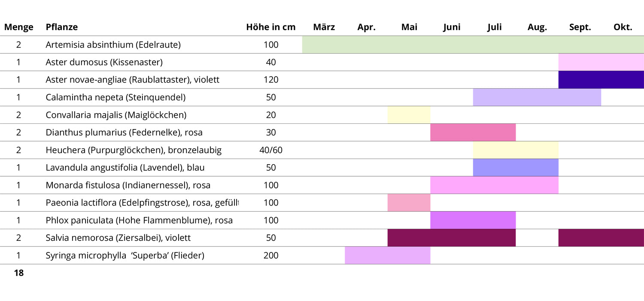The width and height of the screenshot is (644, 301).
Task: Click the purple Phlox paniculata bar
Action: (473, 220)
